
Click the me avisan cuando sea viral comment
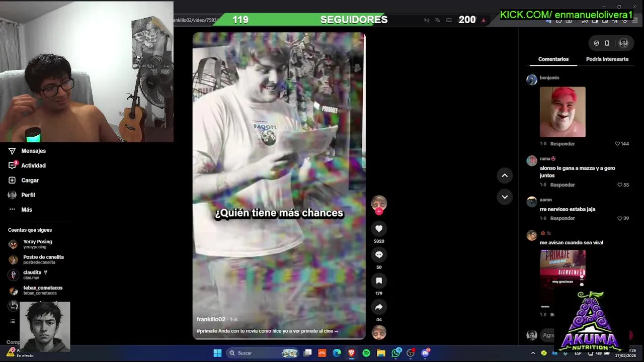[571, 243]
